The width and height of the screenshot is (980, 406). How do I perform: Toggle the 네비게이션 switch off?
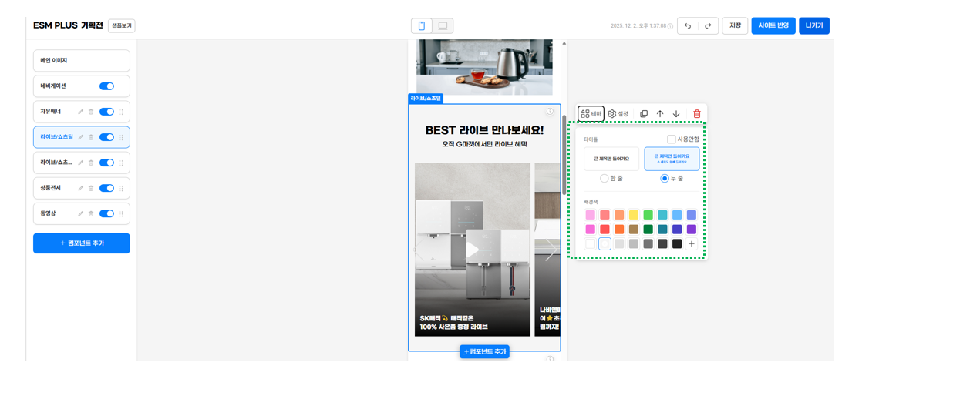[x=106, y=86]
